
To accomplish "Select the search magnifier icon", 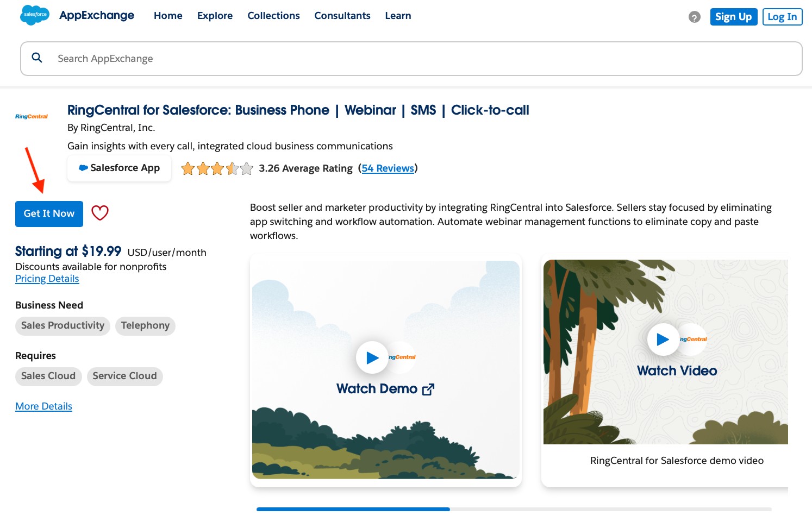I will click(x=37, y=58).
